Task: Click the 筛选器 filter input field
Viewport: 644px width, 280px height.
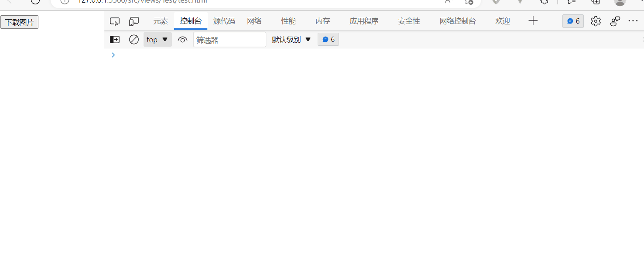Action: click(x=230, y=39)
